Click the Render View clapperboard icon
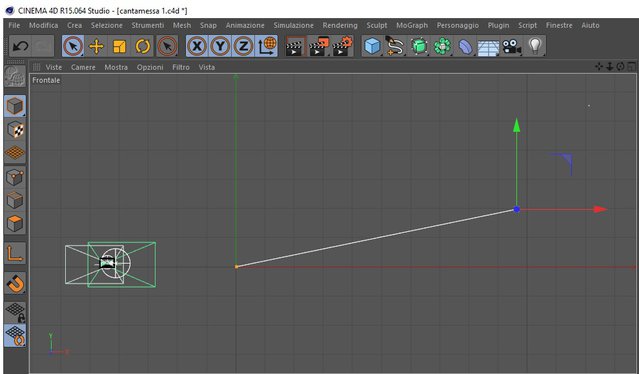Image resolution: width=639 pixels, height=374 pixels. pyautogui.click(x=295, y=46)
